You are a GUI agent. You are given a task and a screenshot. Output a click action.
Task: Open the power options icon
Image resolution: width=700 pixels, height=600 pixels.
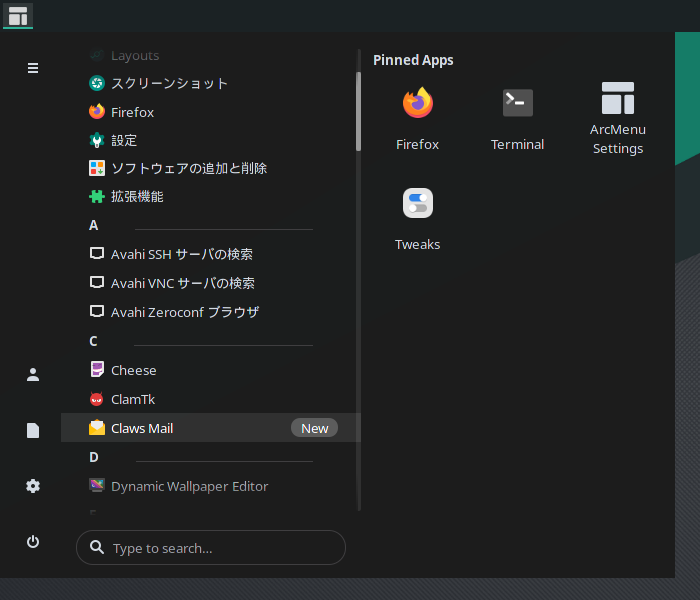click(33, 542)
